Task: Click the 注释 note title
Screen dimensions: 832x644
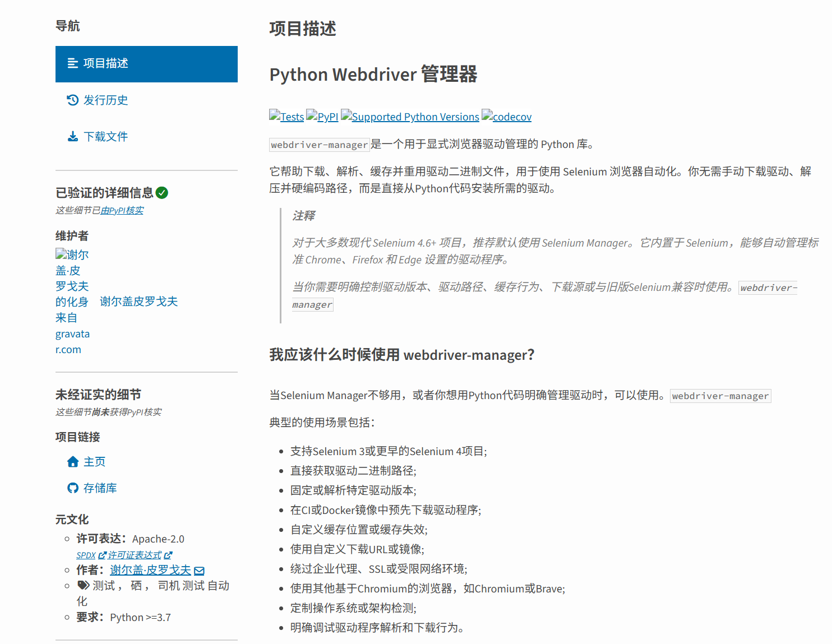Action: [x=303, y=216]
